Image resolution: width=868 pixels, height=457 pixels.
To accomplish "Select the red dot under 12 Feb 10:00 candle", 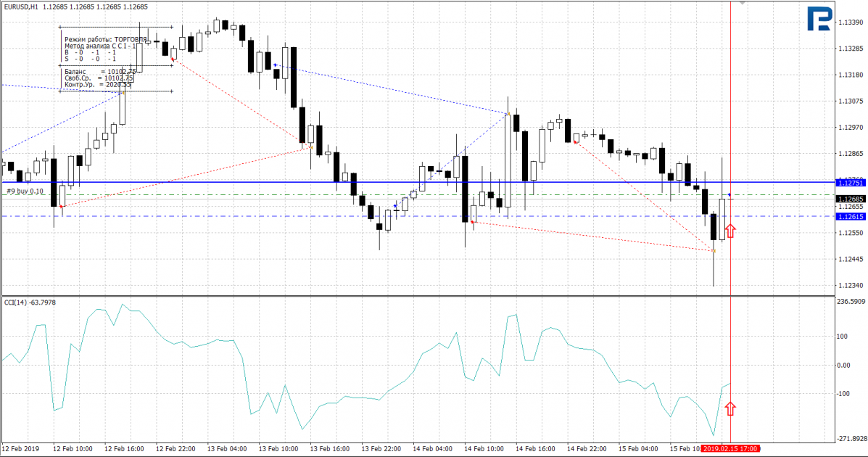I will pyautogui.click(x=61, y=206).
